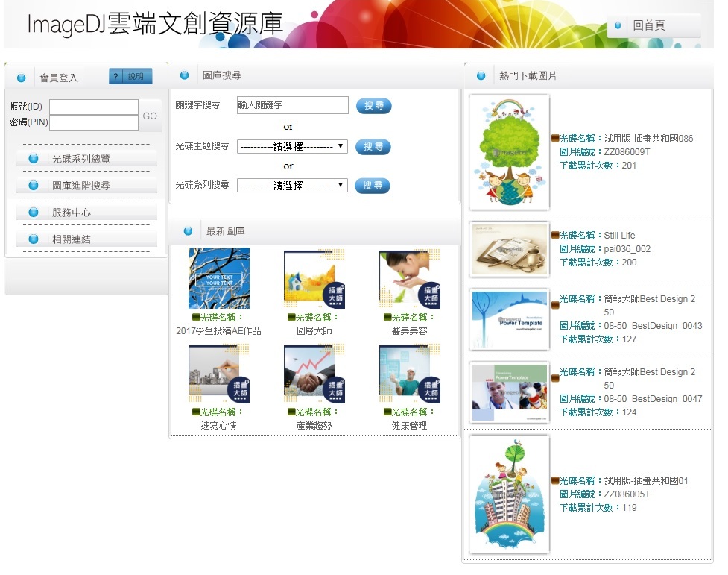728x575 pixels.
Task: Open the 速寫心情 gallery link
Action: [x=218, y=425]
